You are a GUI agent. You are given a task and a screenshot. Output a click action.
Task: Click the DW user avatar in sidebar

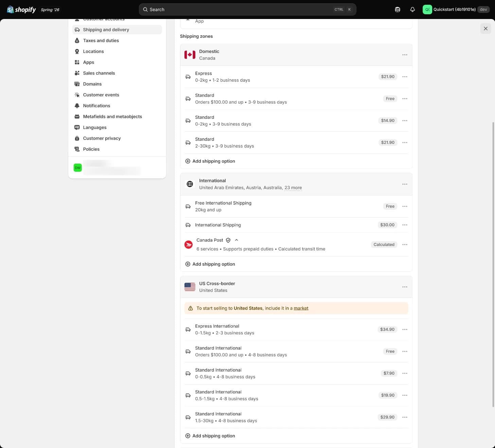[78, 168]
